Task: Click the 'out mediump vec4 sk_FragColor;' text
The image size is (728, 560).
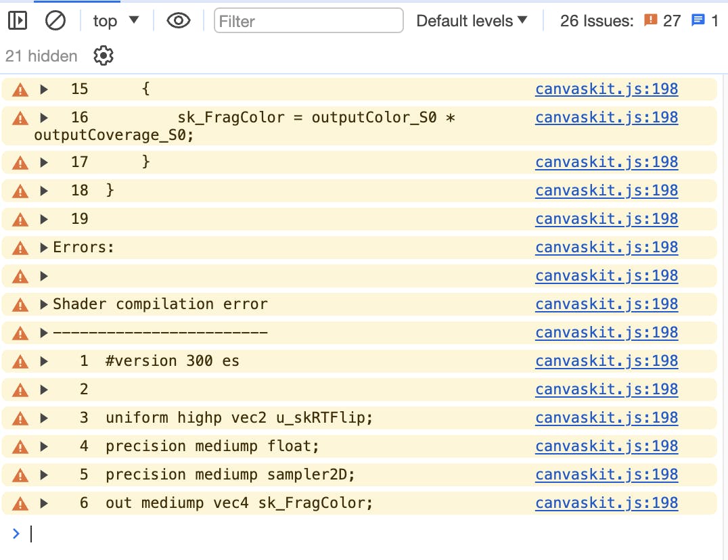Action: pos(239,503)
